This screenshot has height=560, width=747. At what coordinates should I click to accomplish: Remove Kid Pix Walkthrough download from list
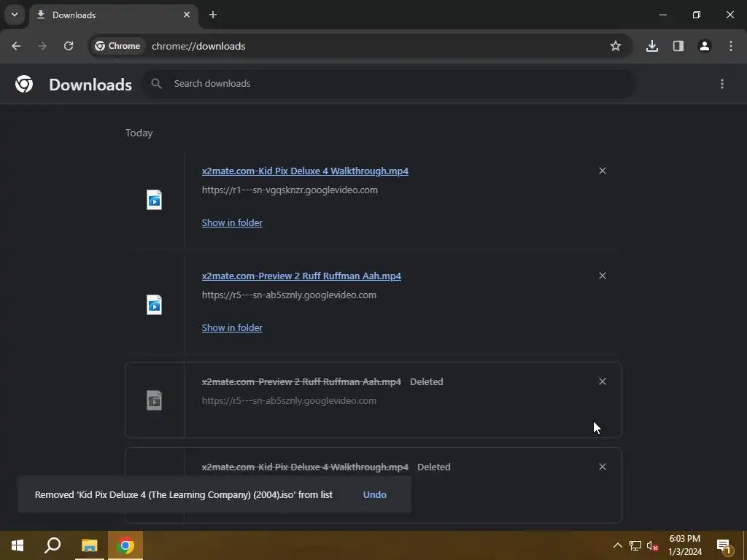(603, 171)
